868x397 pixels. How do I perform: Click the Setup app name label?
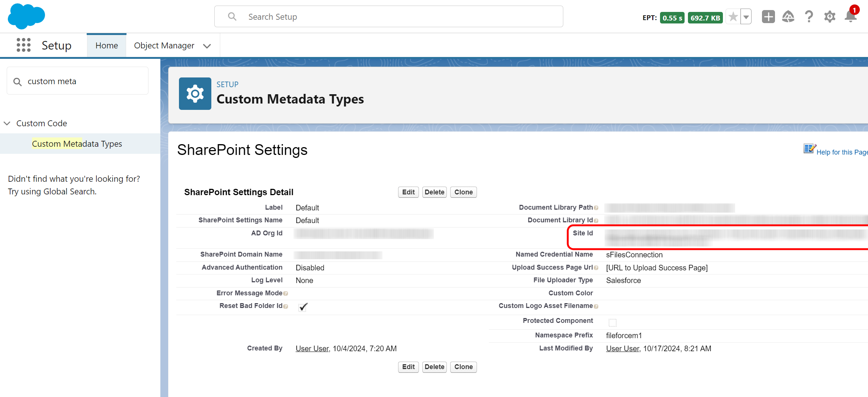[57, 45]
